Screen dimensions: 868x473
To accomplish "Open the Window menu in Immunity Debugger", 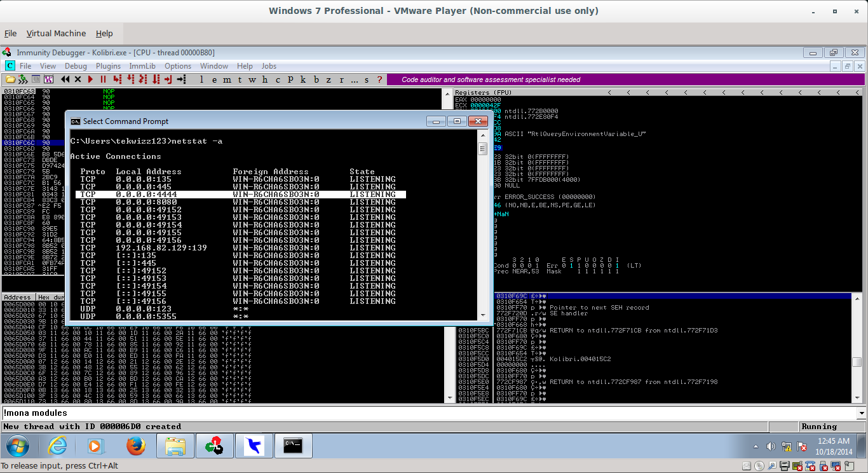I will 214,66.
